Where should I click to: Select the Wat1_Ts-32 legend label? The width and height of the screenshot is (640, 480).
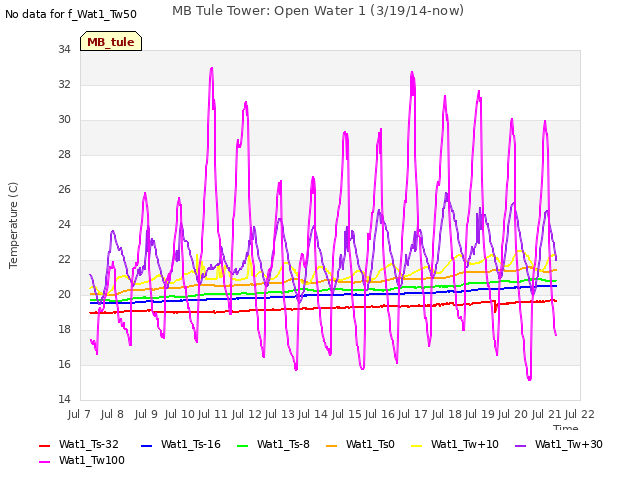[89, 444]
